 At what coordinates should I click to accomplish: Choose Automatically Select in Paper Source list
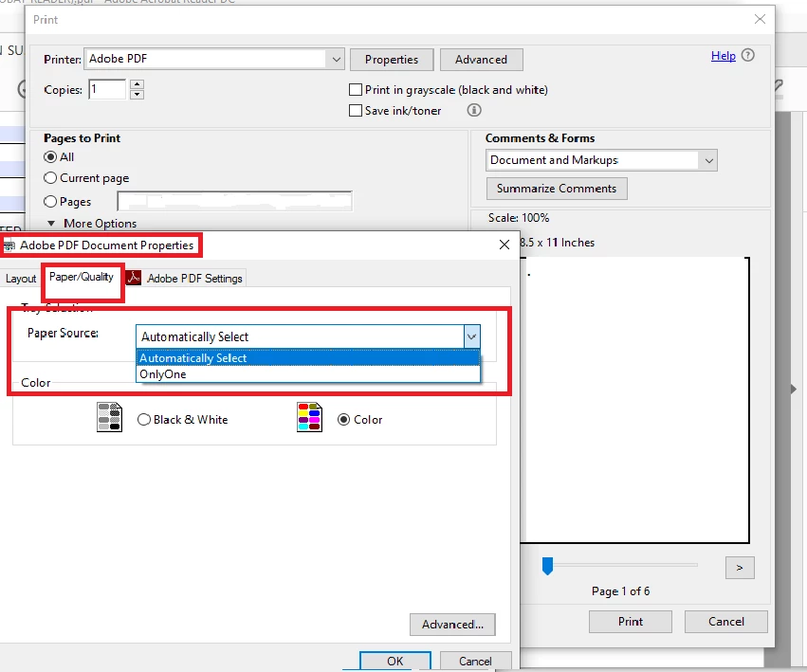coord(308,358)
